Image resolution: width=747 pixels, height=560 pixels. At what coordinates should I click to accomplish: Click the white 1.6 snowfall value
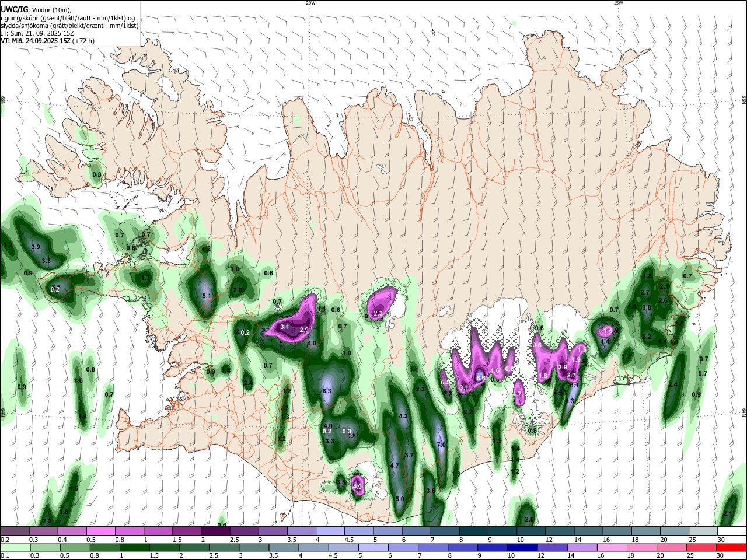[x=495, y=371]
